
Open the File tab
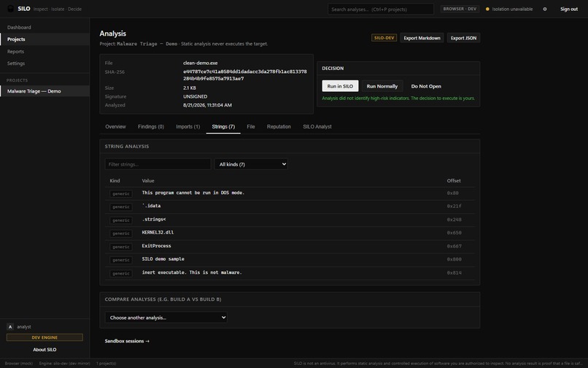[x=251, y=126]
